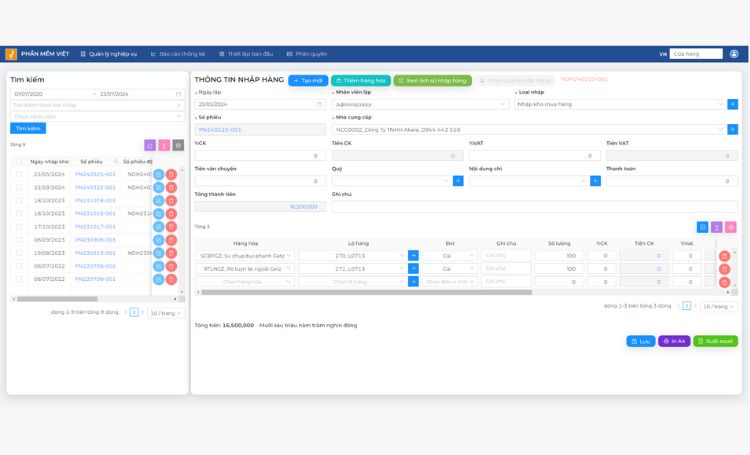Add new Quỹ with plus button
The height and width of the screenshot is (455, 750).
pos(458,181)
